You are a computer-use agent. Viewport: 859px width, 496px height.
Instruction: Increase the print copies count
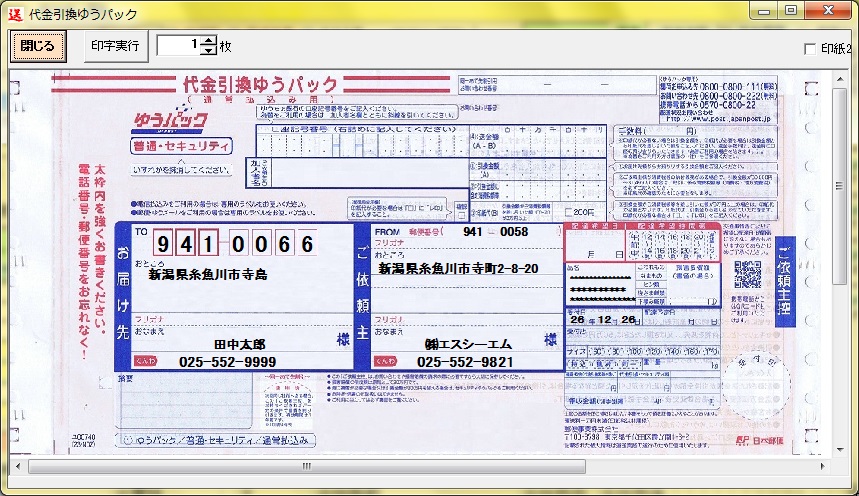point(208,41)
